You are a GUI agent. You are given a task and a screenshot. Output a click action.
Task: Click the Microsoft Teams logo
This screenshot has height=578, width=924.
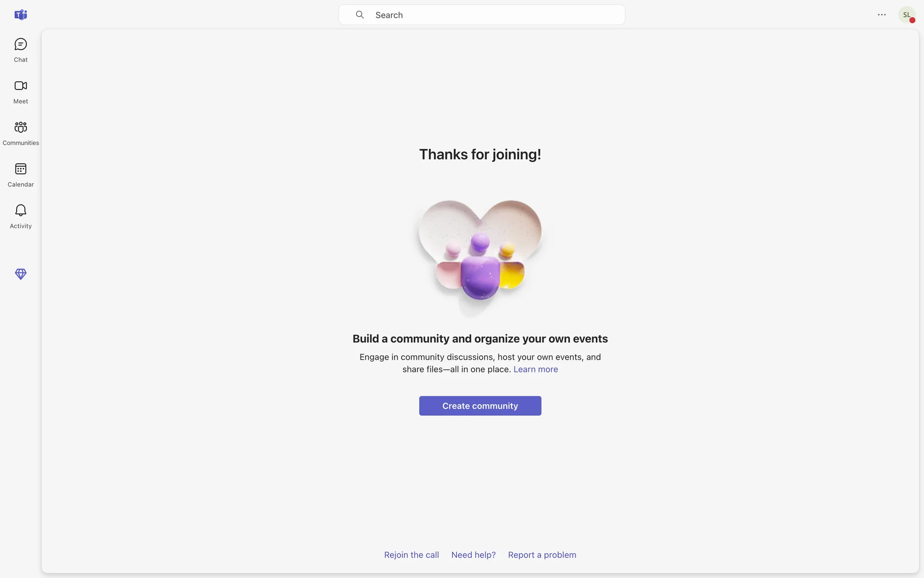click(21, 15)
